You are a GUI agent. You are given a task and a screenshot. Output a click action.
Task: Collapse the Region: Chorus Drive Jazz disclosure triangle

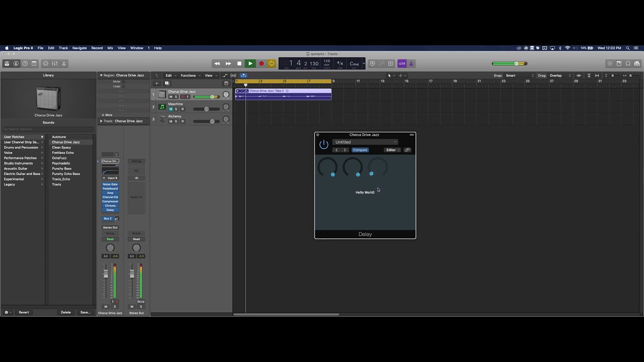point(101,75)
